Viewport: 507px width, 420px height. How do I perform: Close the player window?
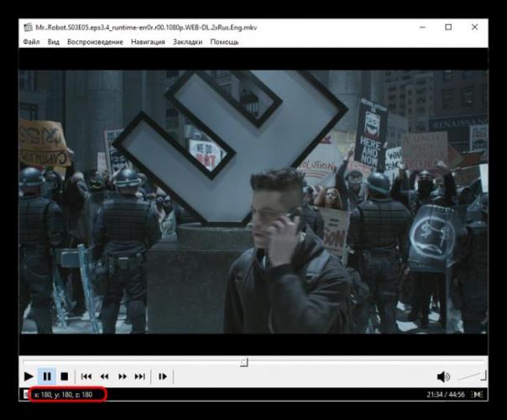(x=474, y=28)
